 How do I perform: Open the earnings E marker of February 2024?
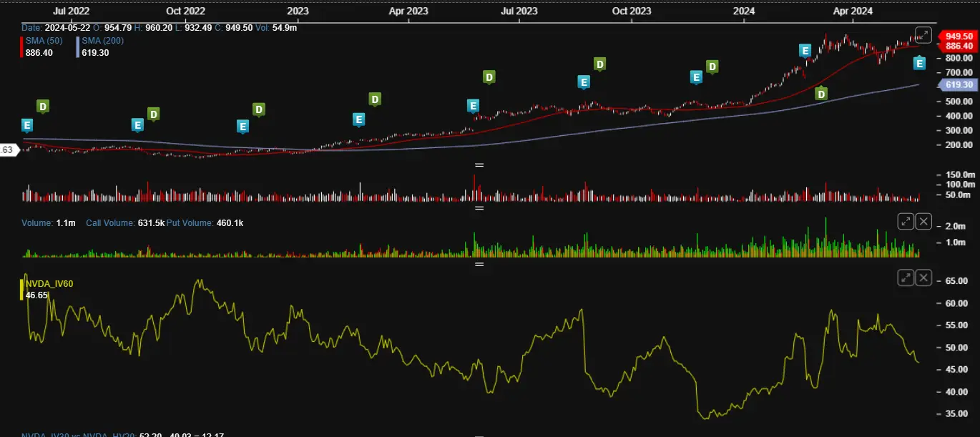tap(805, 51)
